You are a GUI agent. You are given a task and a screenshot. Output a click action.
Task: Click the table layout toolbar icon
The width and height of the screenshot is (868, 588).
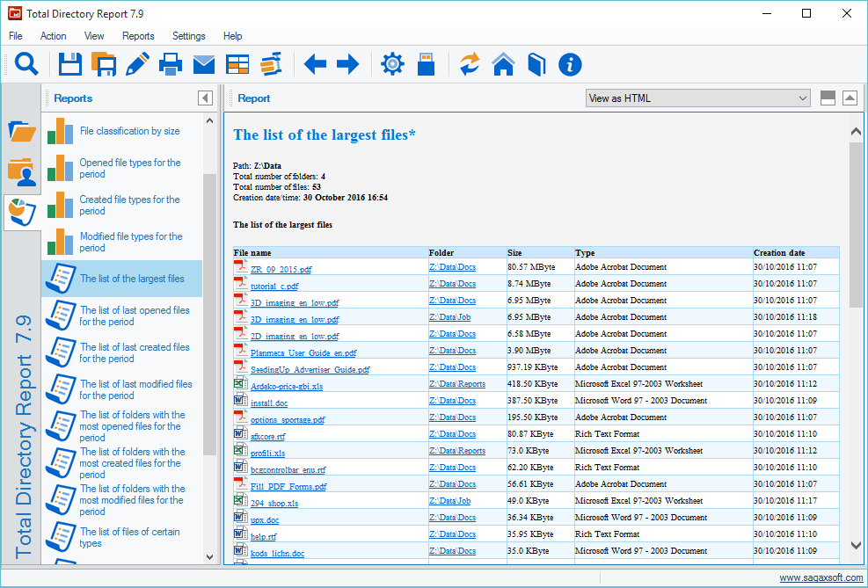pyautogui.click(x=237, y=65)
